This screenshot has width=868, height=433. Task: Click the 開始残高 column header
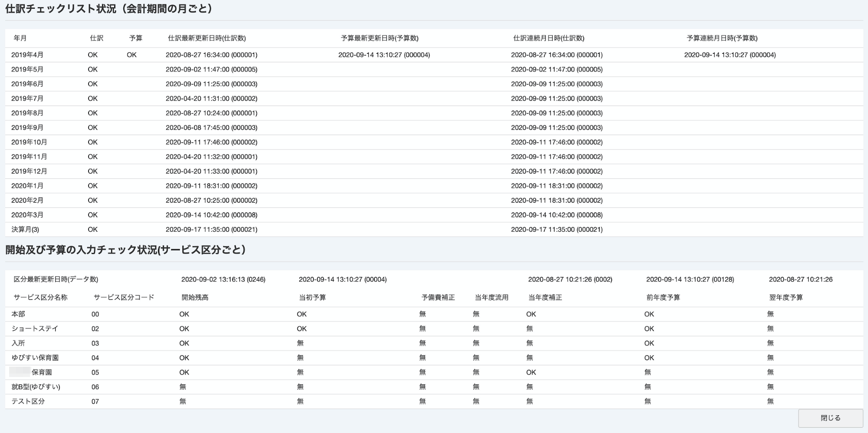click(x=195, y=298)
